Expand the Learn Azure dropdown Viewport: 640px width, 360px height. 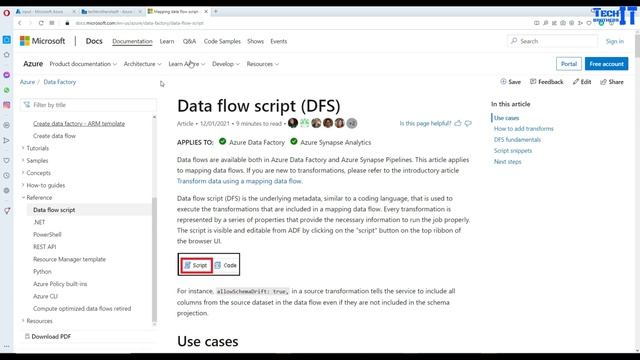187,64
